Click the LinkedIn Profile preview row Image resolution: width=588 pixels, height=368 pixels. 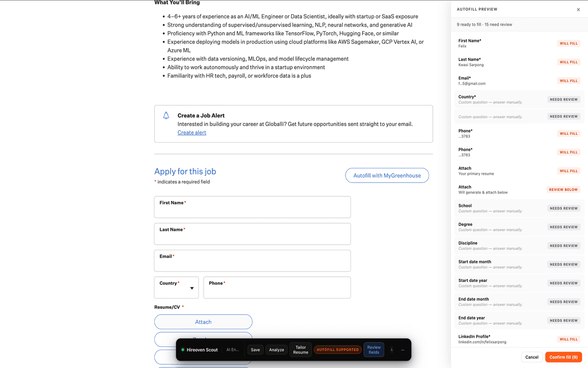point(520,339)
